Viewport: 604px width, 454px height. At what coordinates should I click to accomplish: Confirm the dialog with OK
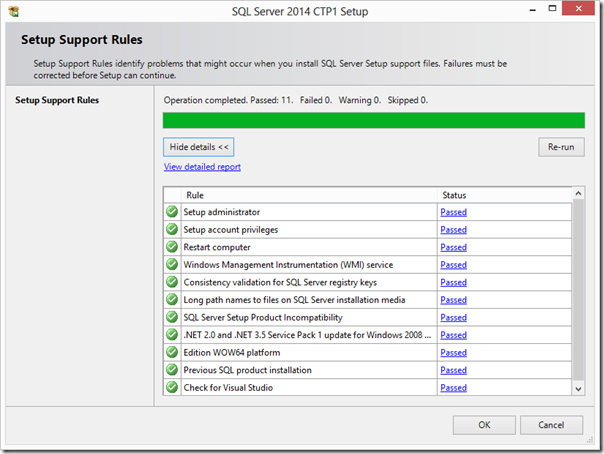tap(484, 425)
